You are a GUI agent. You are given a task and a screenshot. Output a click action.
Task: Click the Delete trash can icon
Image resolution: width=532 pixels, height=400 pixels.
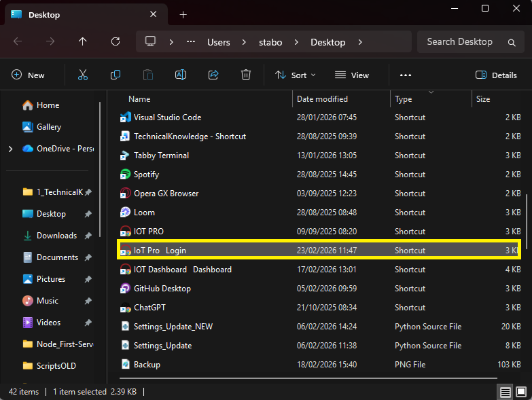pyautogui.click(x=246, y=75)
